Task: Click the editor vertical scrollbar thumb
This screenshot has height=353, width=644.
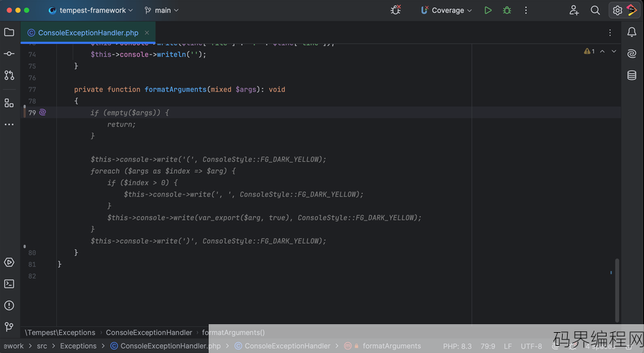Action: [x=617, y=290]
